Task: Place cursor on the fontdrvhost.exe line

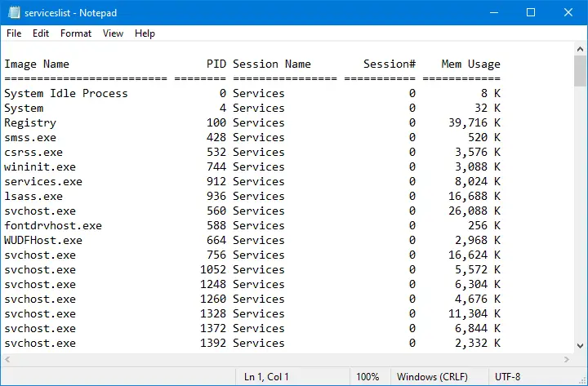Action: point(252,225)
